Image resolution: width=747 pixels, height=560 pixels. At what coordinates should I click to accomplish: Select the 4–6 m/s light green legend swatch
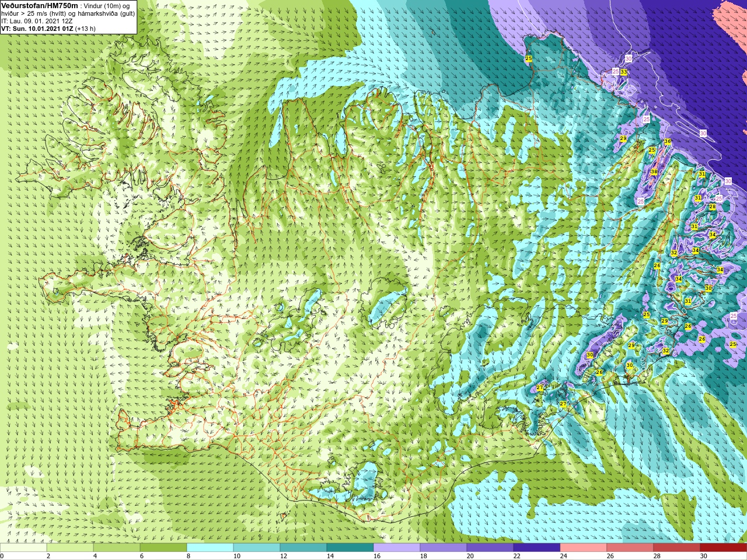[117, 548]
